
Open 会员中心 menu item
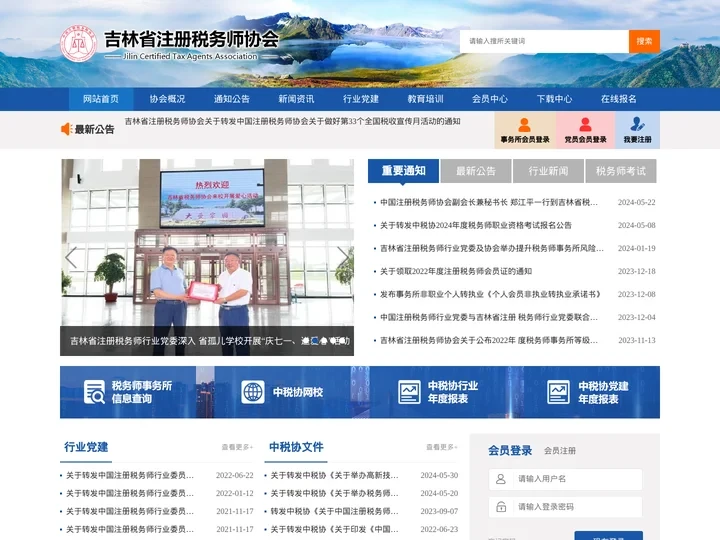(490, 99)
